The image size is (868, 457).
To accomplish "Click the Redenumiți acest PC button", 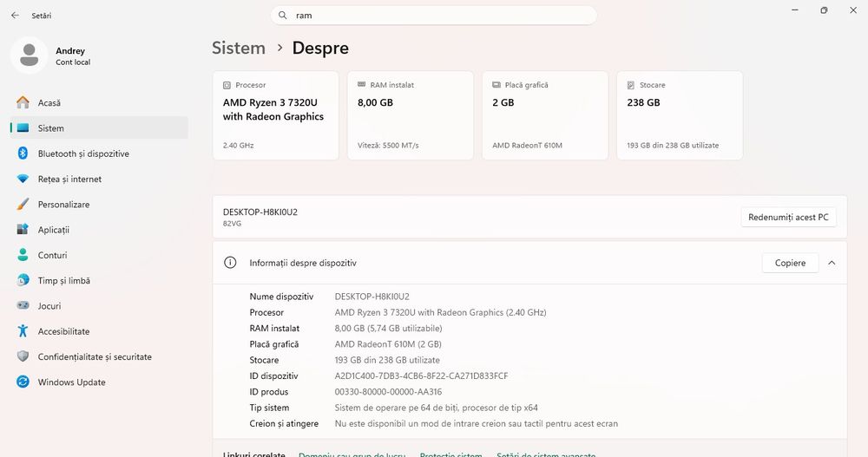I will pos(788,217).
